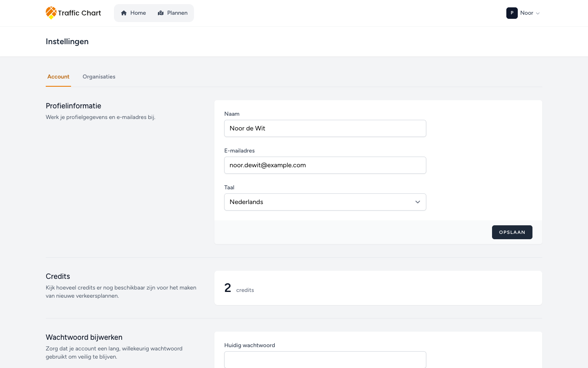Click the Wachtwoord bijwerken heading
Image resolution: width=588 pixels, height=368 pixels.
tap(84, 337)
